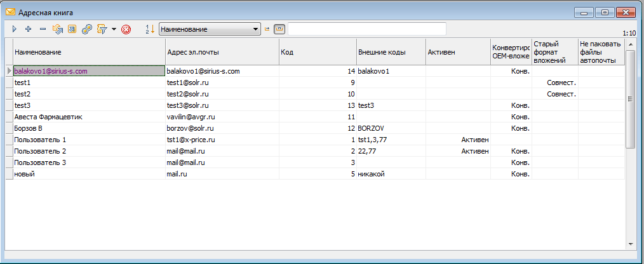Open the Наименование sort field combo box

[x=210, y=29]
